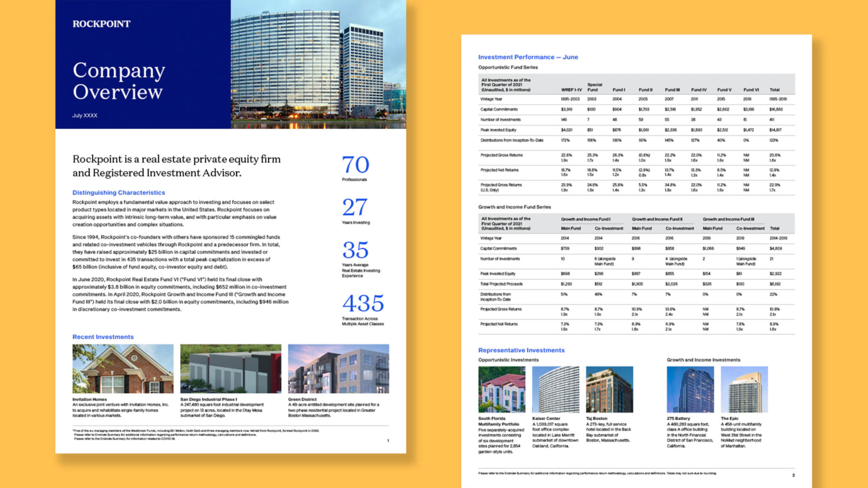
Task: Click the ROCKPOINT logo on the cover
Action: pyautogui.click(x=101, y=24)
